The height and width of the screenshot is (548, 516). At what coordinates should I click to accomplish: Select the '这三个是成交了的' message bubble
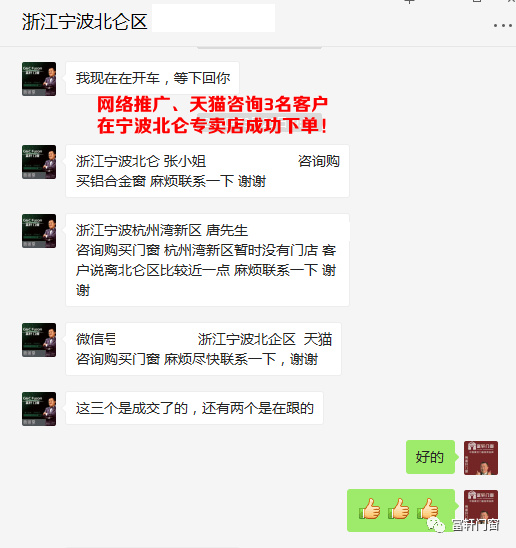coord(194,408)
